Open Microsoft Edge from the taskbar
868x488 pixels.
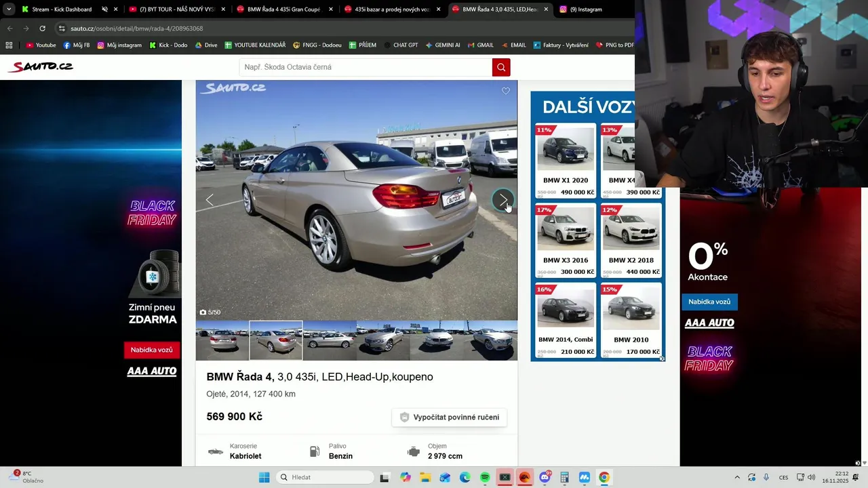tap(465, 477)
